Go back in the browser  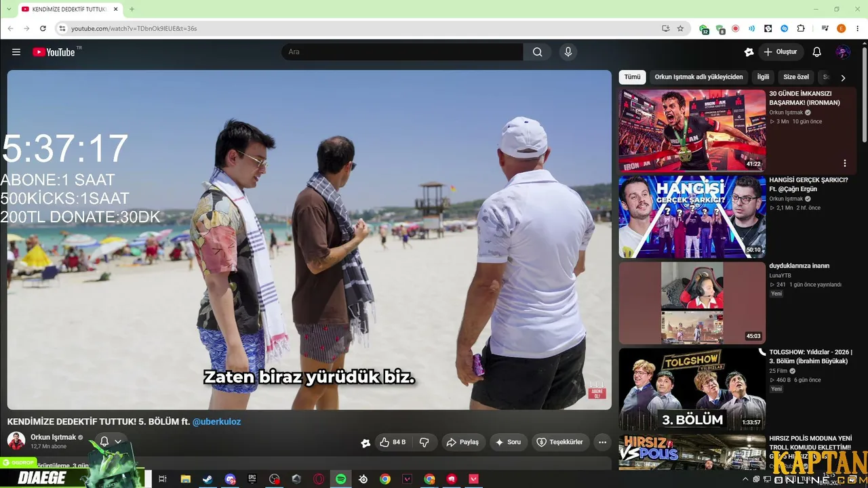[x=10, y=28]
